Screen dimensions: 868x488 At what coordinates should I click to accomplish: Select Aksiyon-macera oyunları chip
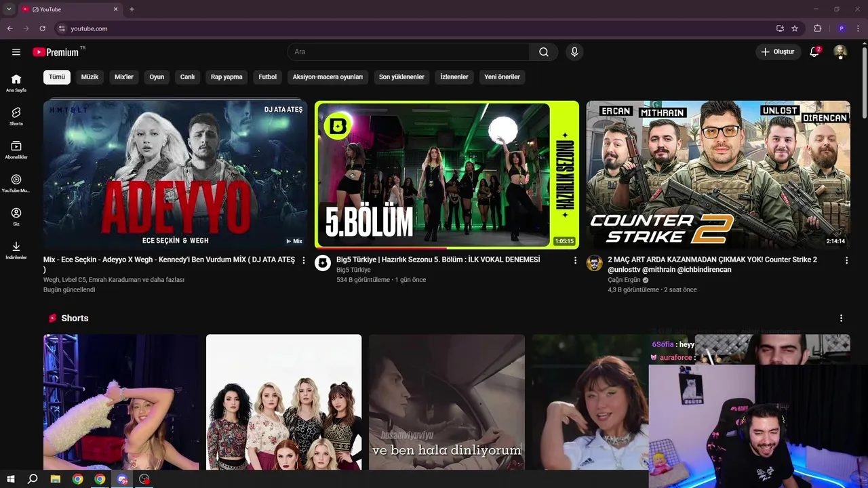328,77
